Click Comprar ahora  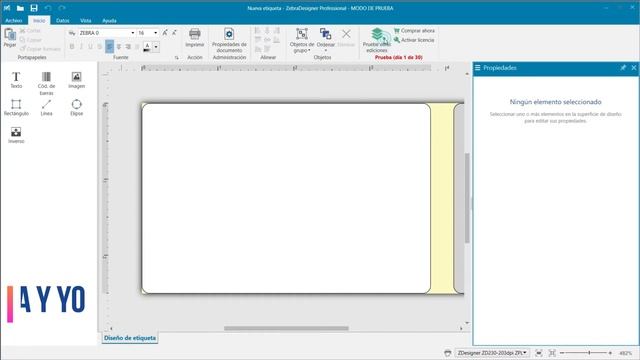414,31
